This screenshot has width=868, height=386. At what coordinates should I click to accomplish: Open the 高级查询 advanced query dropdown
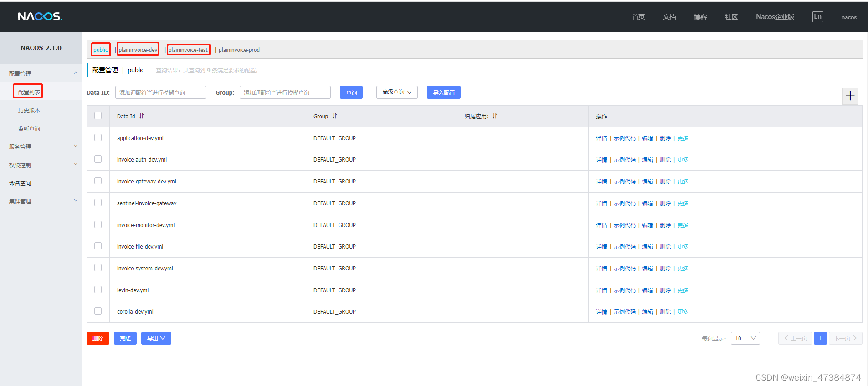397,92
